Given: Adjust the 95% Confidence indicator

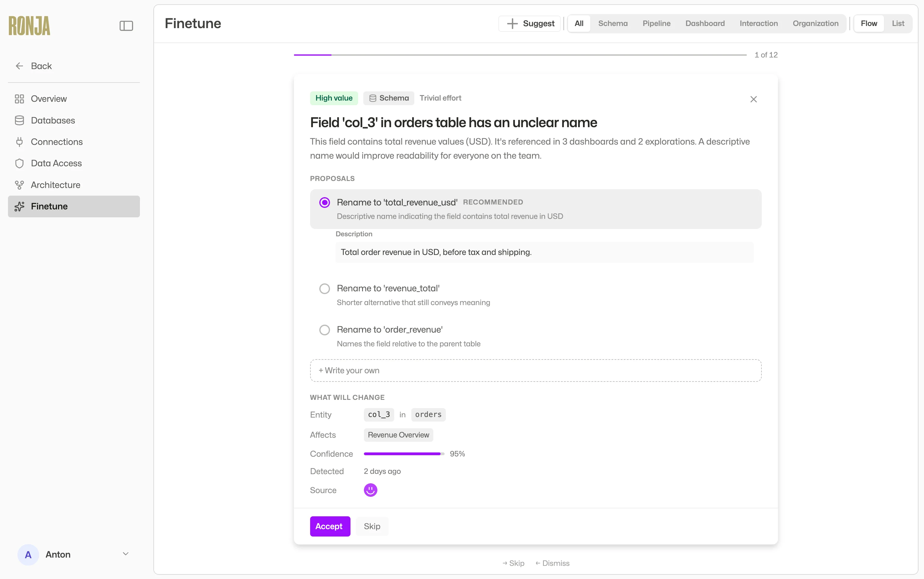Looking at the screenshot, I should (x=402, y=454).
